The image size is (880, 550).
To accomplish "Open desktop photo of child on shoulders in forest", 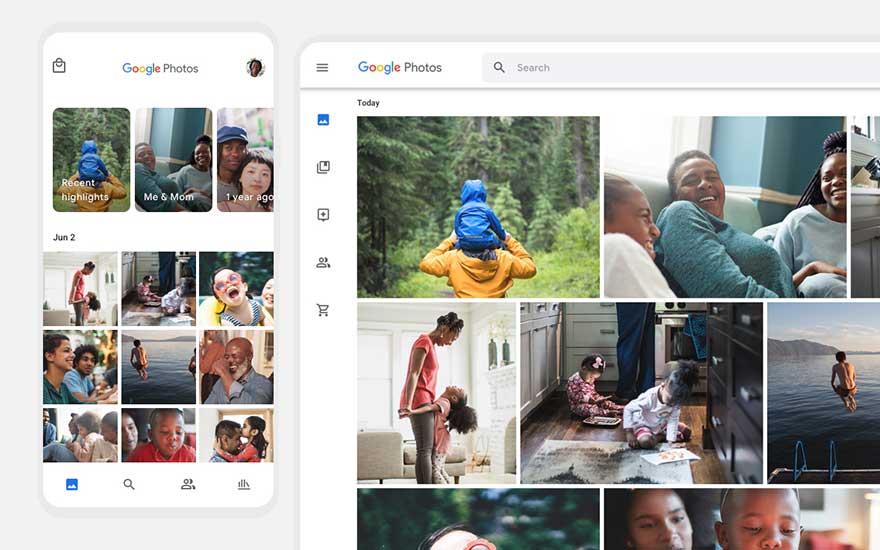I will [x=478, y=207].
